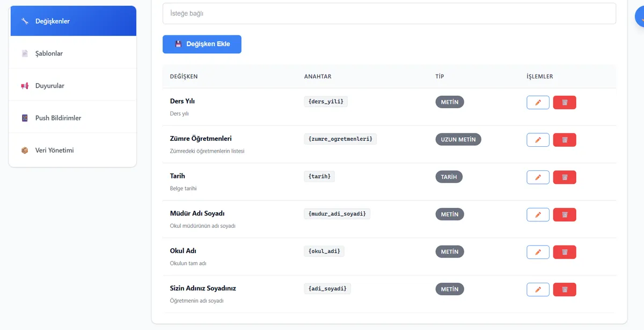Screen dimensions: 644x330
Task: Delete the Sizin Adınız Soyadınız variable
Action: [x=564, y=290]
